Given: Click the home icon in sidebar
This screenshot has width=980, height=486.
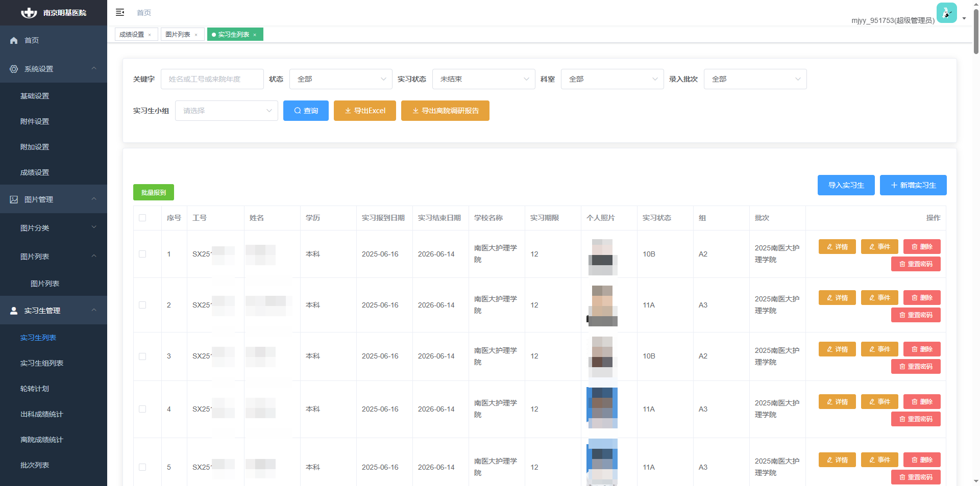Looking at the screenshot, I should [14, 40].
